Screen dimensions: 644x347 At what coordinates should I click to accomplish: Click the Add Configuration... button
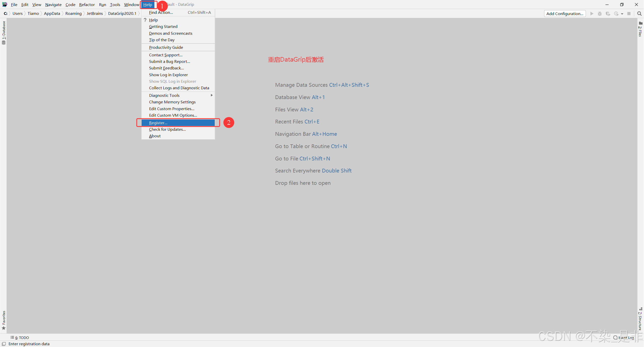point(565,14)
